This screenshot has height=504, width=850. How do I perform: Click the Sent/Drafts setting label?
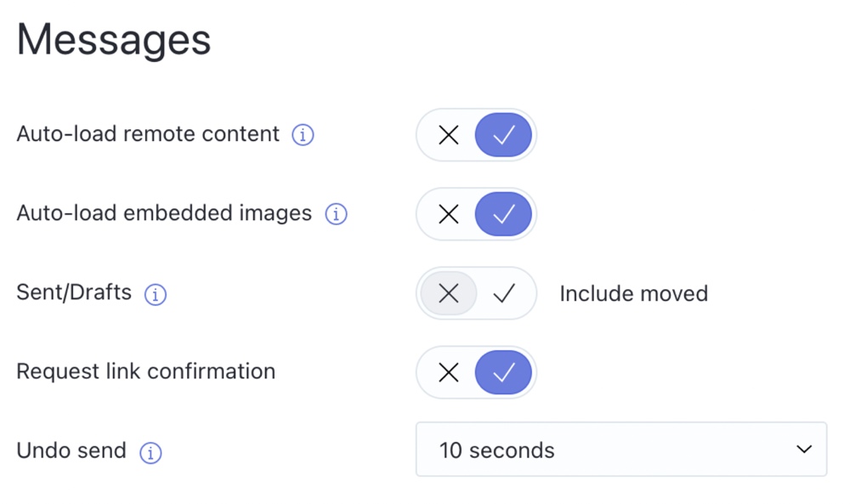[74, 292]
